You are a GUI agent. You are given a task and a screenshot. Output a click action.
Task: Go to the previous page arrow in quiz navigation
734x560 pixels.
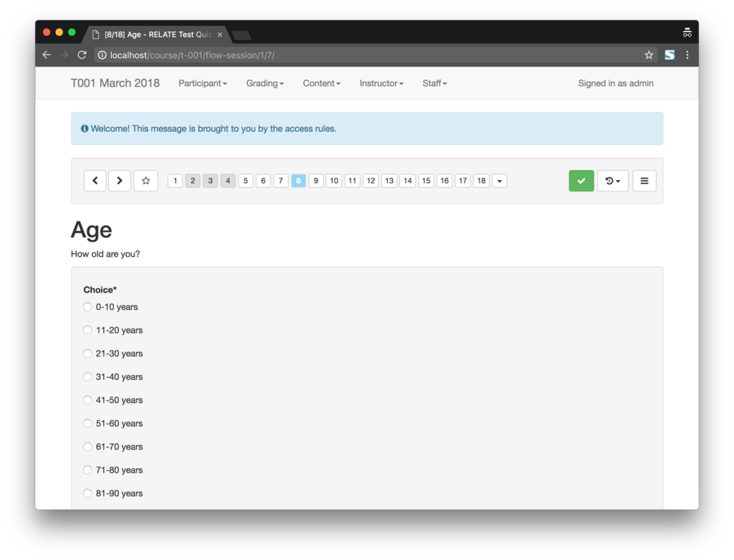tap(95, 181)
